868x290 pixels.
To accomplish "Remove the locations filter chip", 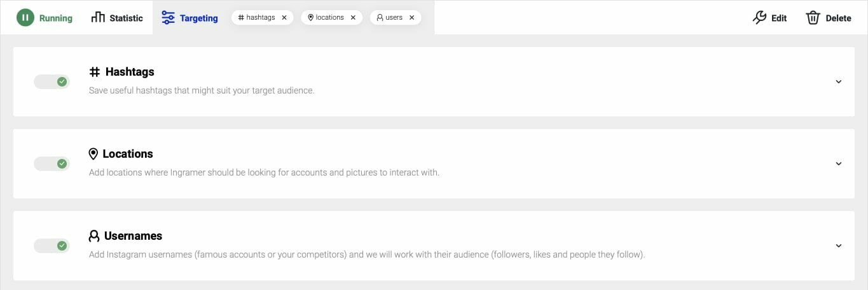I will (x=353, y=18).
